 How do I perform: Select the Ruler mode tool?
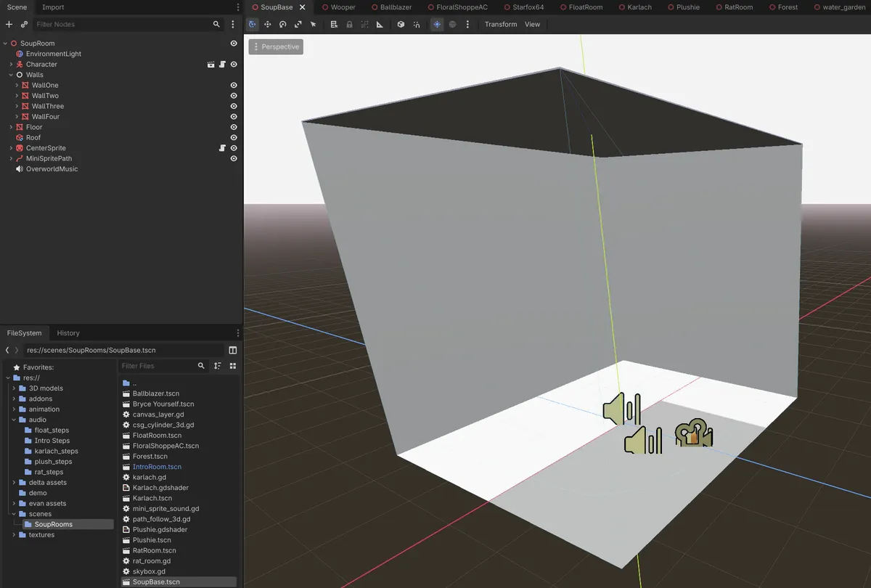click(380, 24)
